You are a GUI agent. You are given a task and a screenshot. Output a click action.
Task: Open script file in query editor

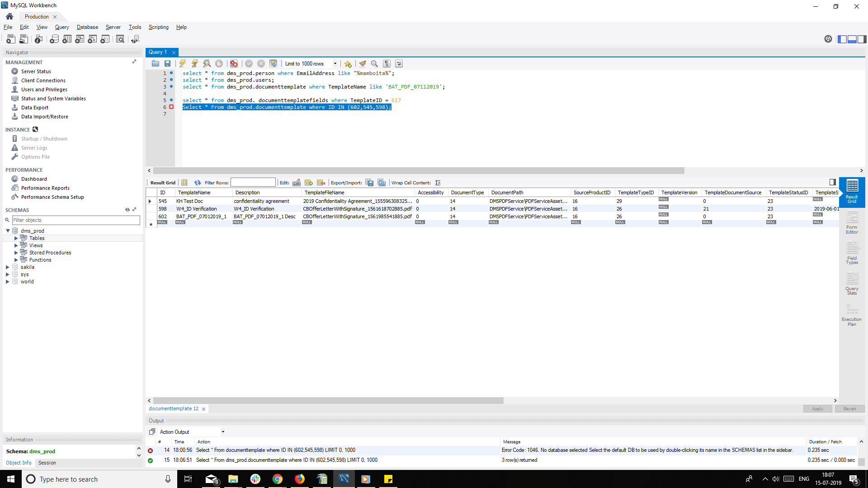tap(156, 64)
